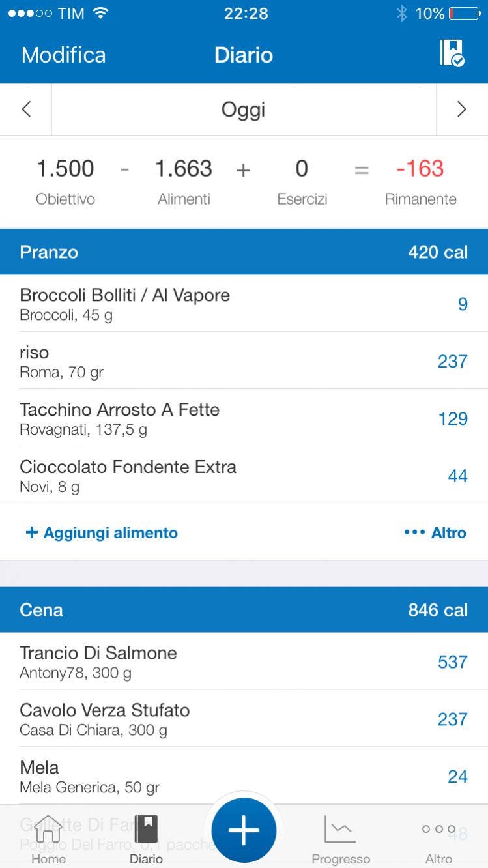Open the Oggi date selector

tap(244, 109)
